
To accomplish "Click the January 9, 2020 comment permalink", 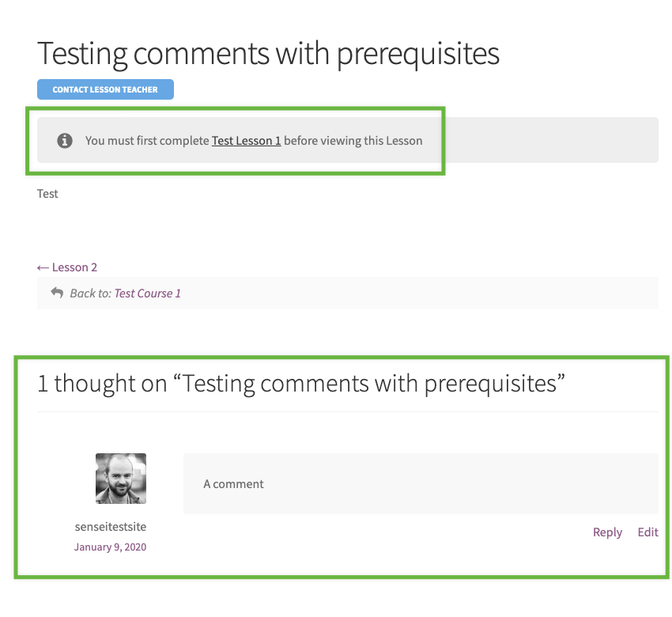I will (110, 547).
